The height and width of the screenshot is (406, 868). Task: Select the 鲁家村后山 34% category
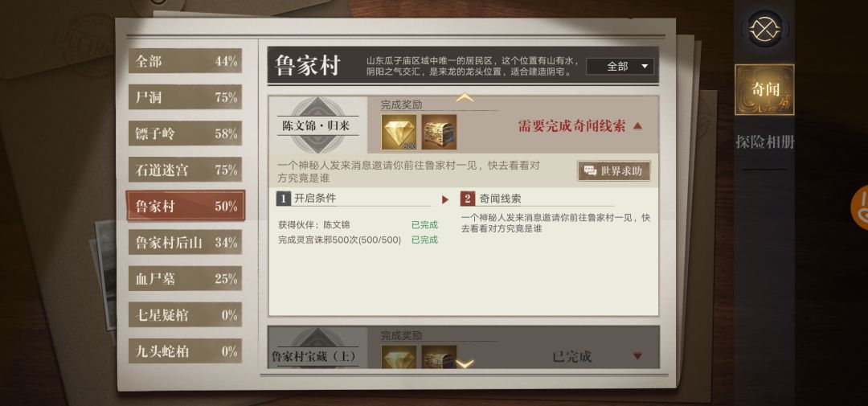tap(186, 243)
